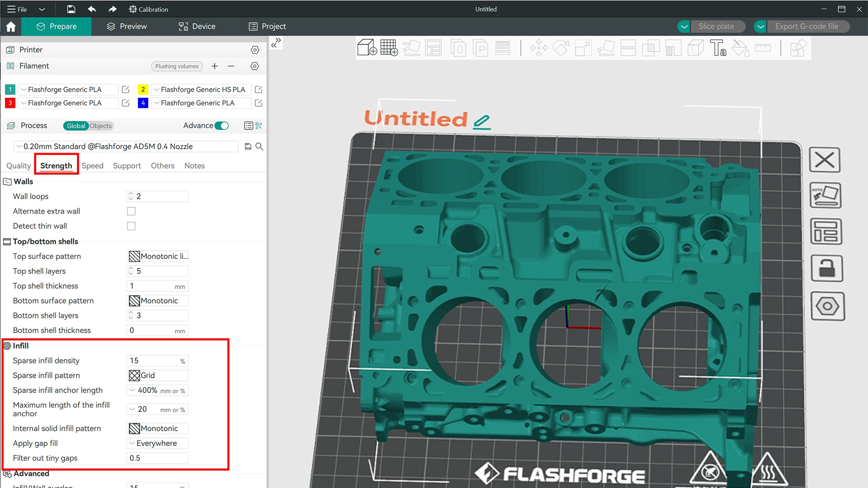Click Auto orient in the top toolbar
The image size is (868, 488).
[x=411, y=47]
